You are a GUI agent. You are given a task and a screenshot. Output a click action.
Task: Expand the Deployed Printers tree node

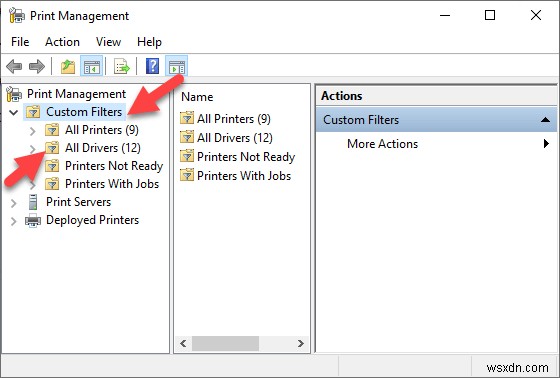tap(14, 221)
